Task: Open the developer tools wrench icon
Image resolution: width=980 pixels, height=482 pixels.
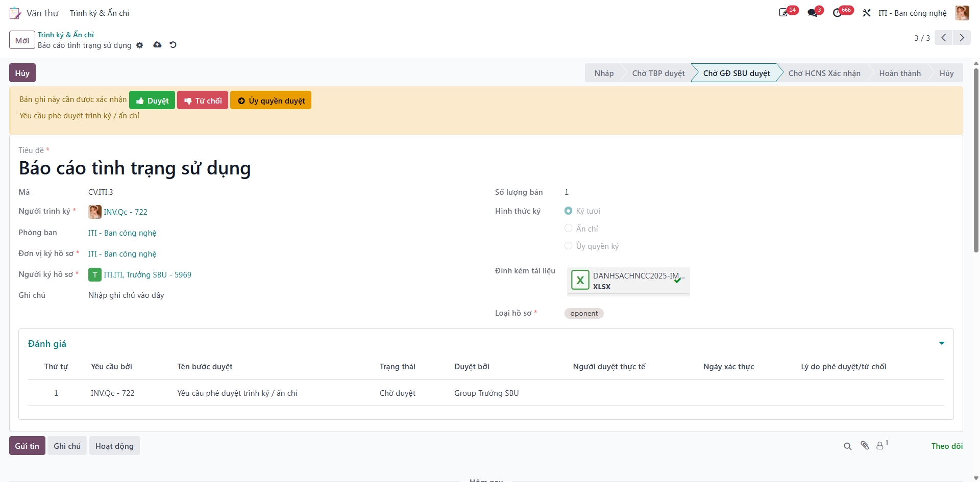Action: tap(867, 13)
